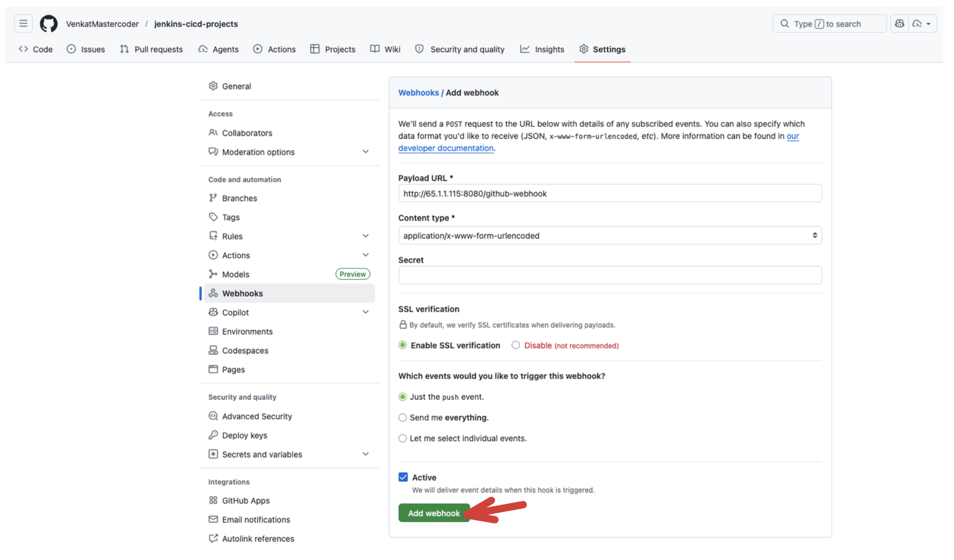Select Disable SSL verification radio

coord(516,345)
